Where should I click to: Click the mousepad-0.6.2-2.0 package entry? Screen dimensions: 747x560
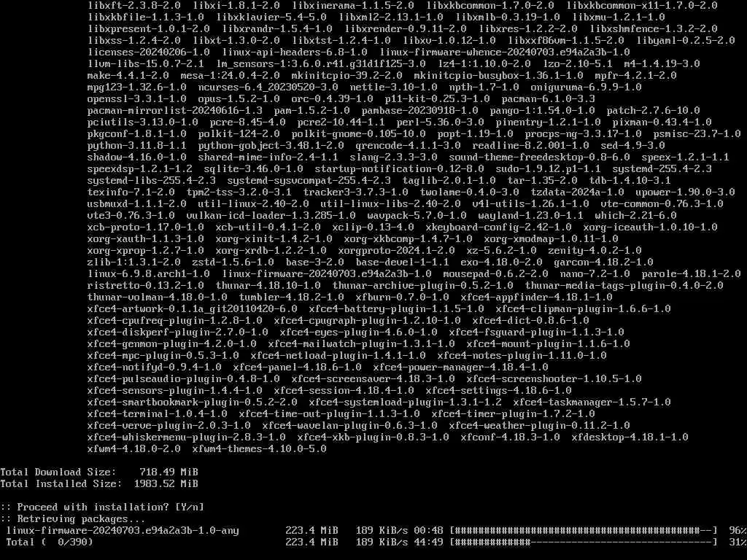[x=495, y=274]
